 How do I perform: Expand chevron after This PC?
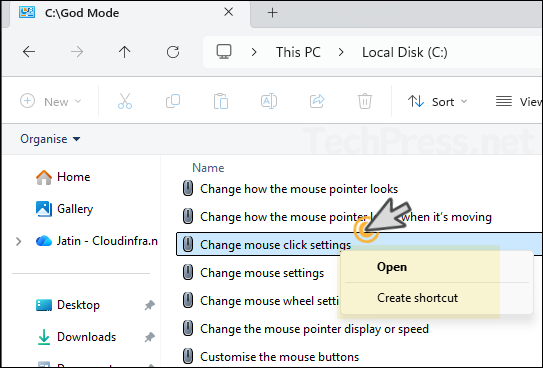pos(341,52)
